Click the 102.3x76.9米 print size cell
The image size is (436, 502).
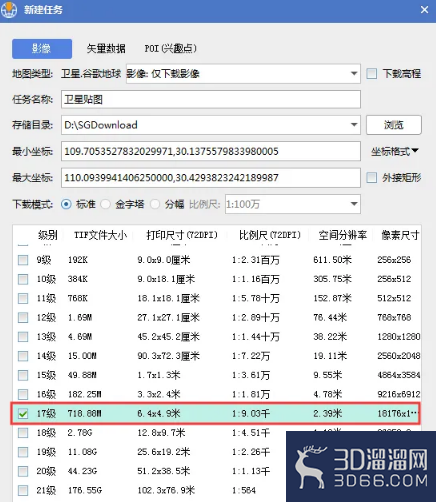pos(166,491)
